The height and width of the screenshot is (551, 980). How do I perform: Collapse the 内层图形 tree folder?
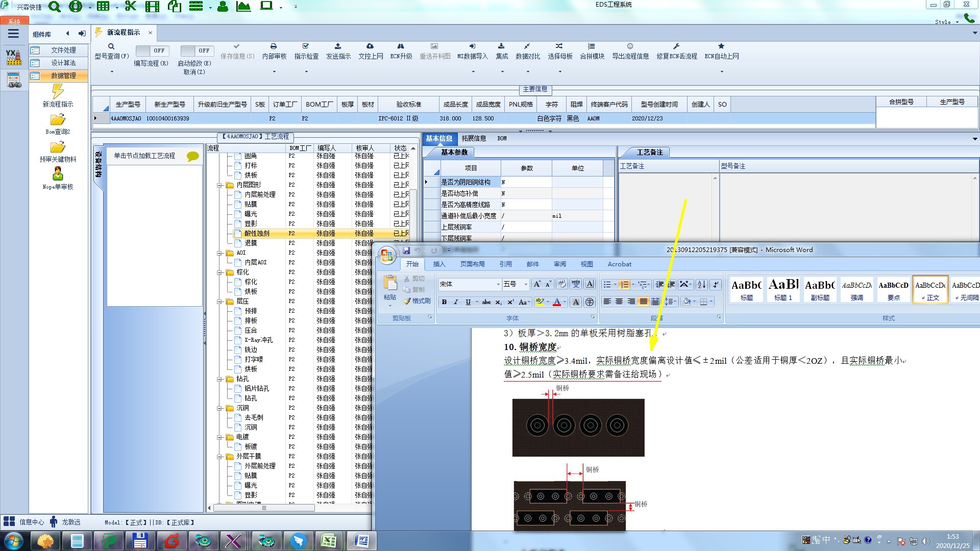coord(219,185)
